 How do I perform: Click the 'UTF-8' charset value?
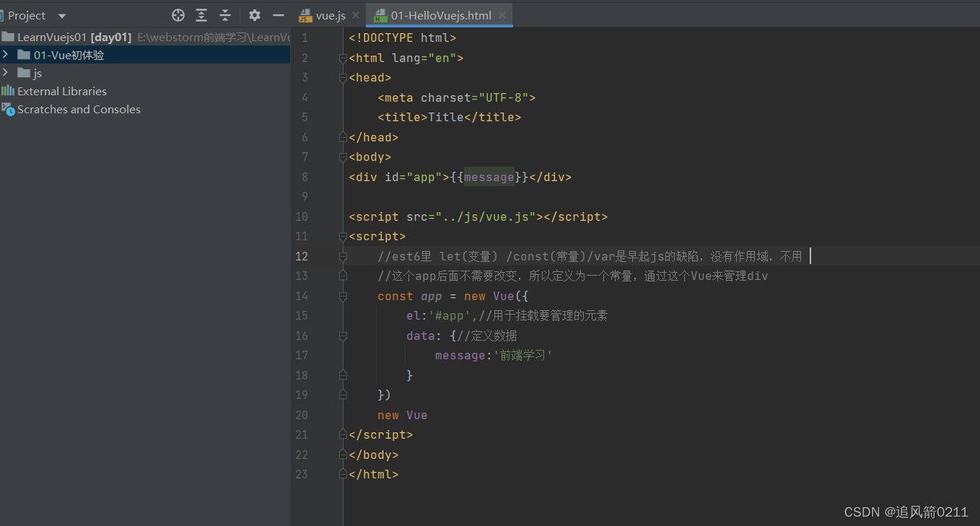pyautogui.click(x=503, y=97)
